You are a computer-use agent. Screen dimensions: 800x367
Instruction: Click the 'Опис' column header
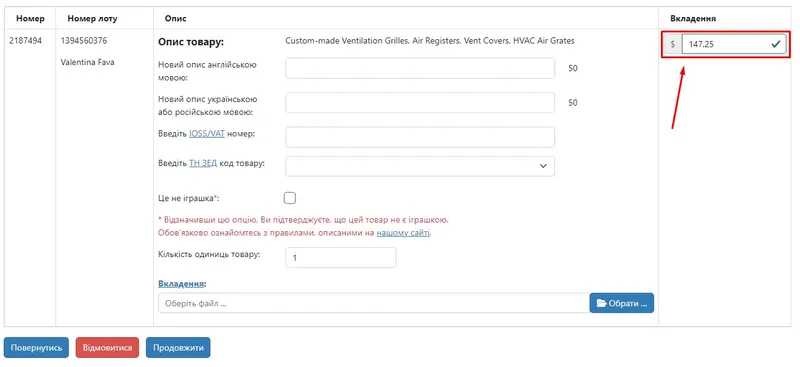(x=176, y=19)
